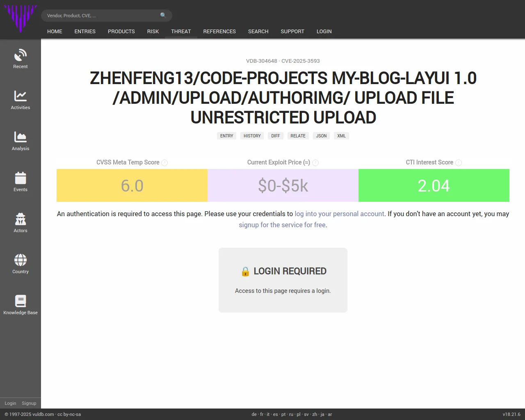The image size is (525, 420).
Task: Open the REFERENCES menu
Action: 219,31
